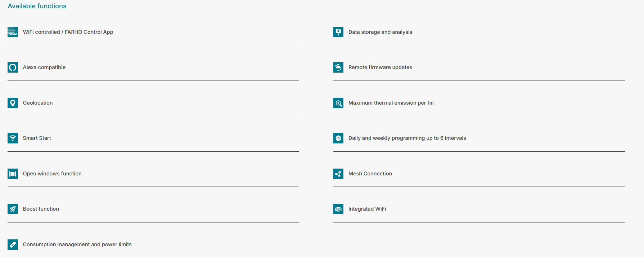Click the Remote firmware updates icon
This screenshot has width=644, height=257.
(x=338, y=68)
